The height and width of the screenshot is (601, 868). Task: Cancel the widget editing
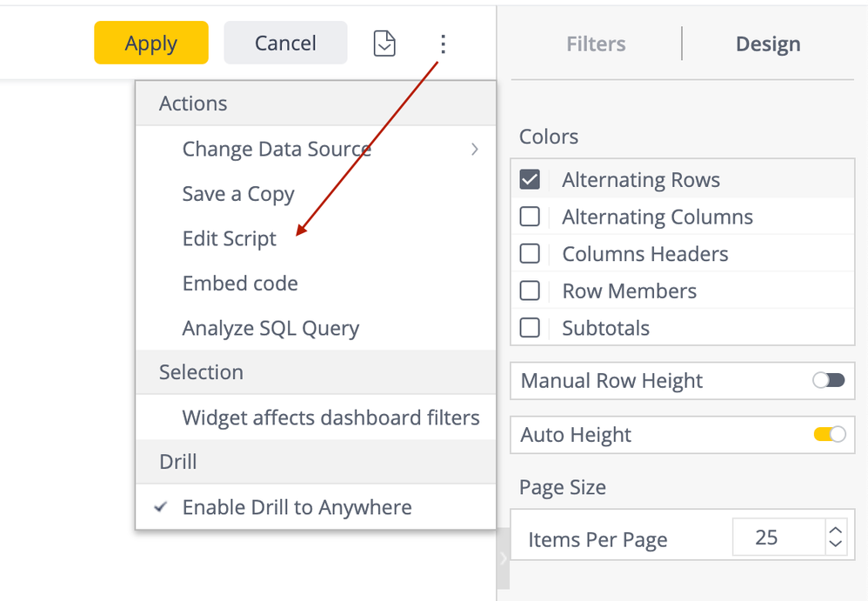pyautogui.click(x=285, y=43)
